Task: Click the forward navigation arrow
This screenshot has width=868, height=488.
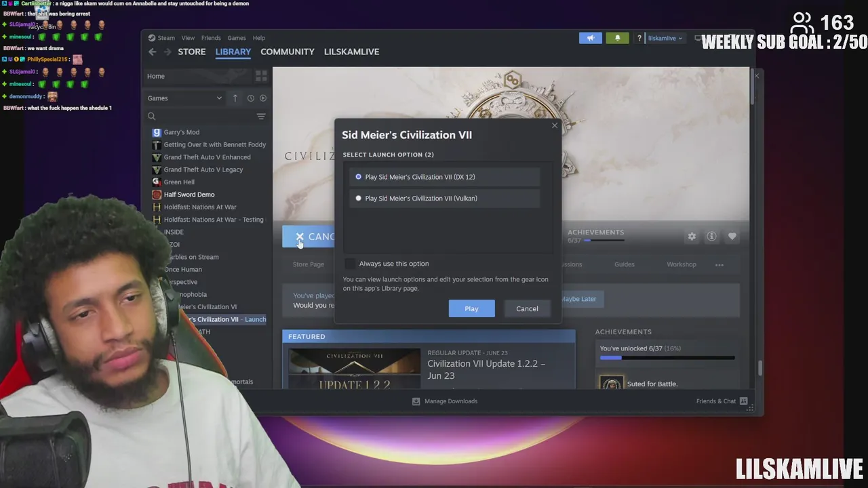Action: [167, 52]
